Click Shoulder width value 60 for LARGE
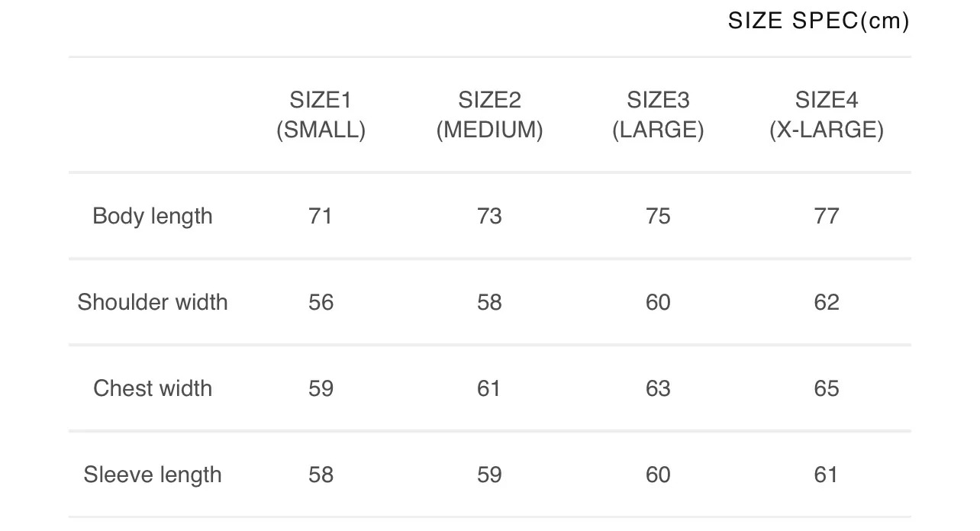The image size is (980, 531). [658, 302]
